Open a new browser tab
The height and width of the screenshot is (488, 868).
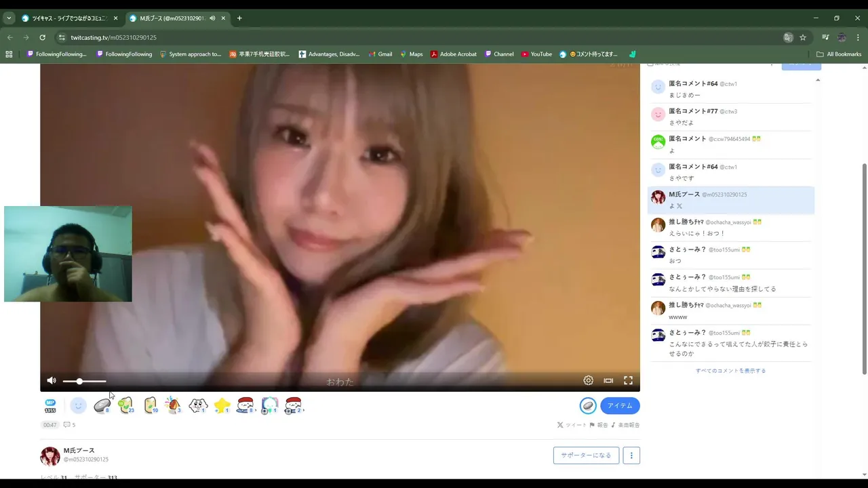(x=239, y=18)
